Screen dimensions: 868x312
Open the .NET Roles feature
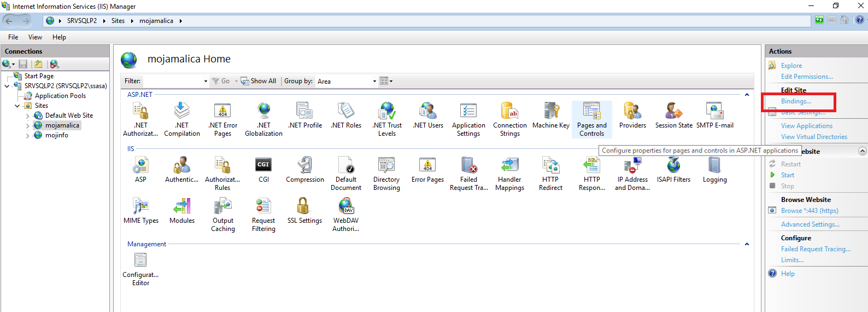[x=346, y=115]
